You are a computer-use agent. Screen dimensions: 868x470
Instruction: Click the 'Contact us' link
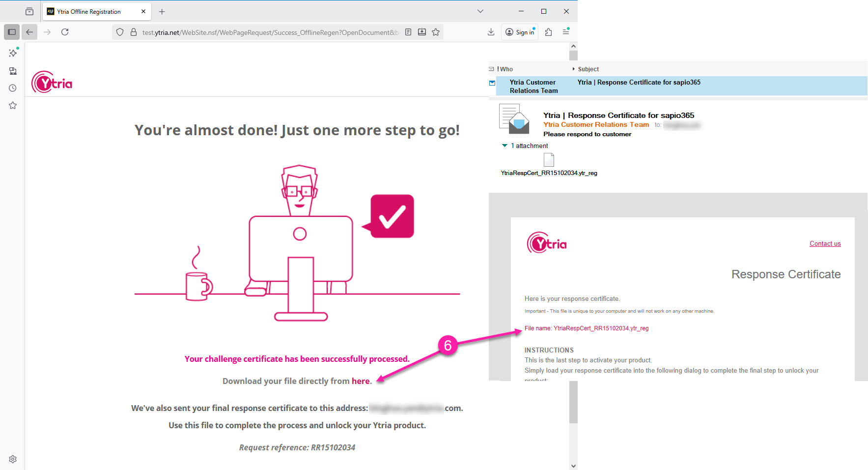tap(825, 243)
